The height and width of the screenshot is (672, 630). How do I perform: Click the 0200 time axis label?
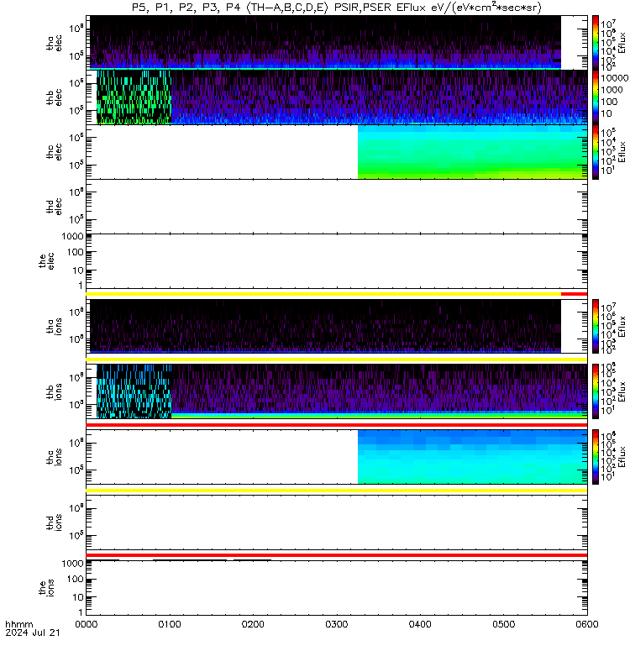[254, 624]
